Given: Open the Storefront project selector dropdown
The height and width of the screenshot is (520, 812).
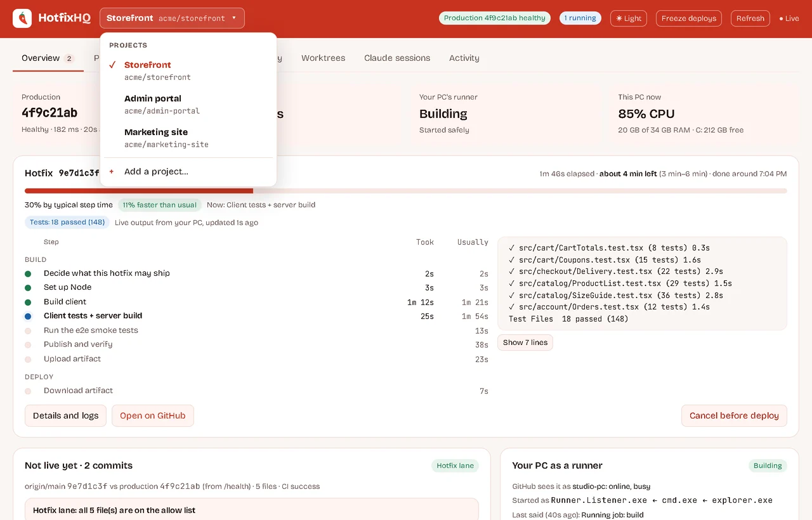Looking at the screenshot, I should 172,18.
